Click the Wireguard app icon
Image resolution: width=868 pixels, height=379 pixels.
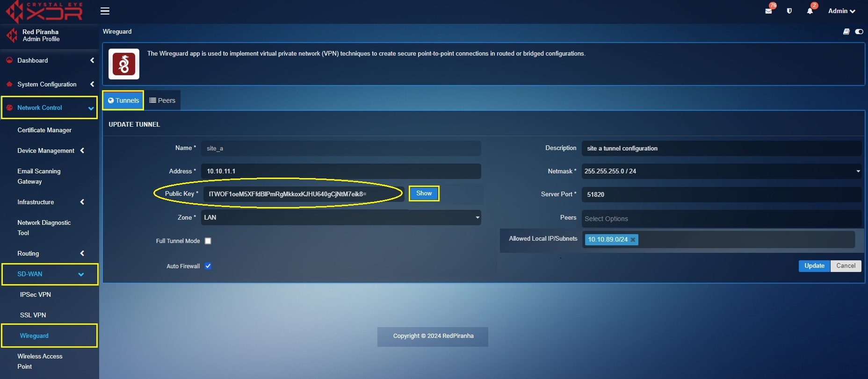(124, 64)
